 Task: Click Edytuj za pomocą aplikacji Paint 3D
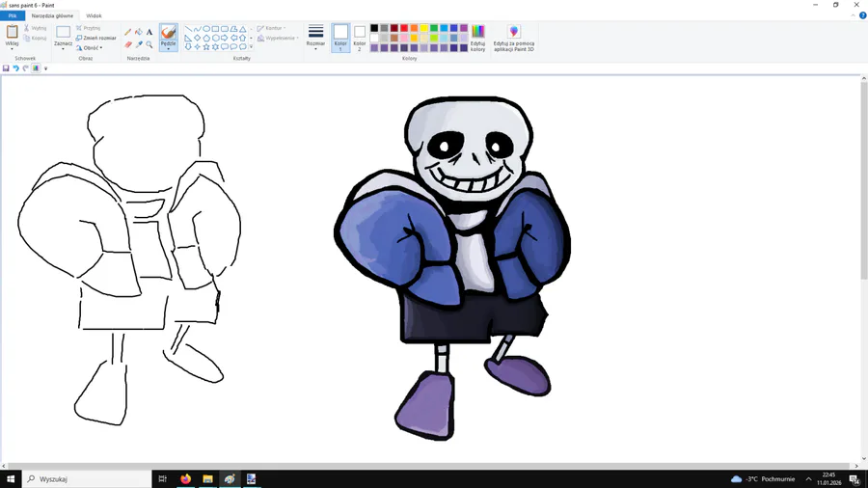[x=514, y=38]
